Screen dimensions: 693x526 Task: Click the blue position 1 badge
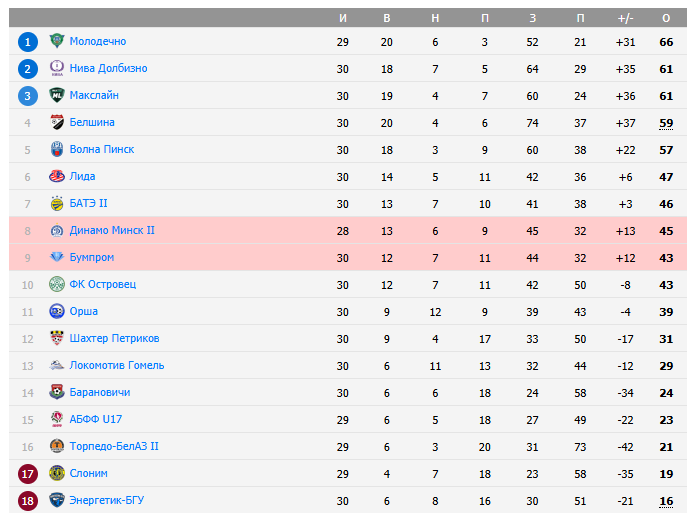pos(28,41)
